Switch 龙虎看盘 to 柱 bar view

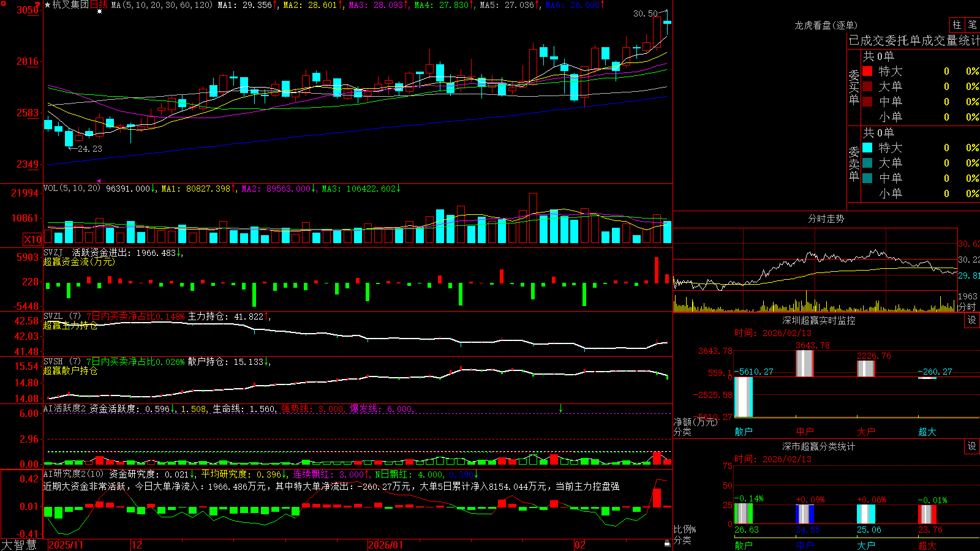point(957,24)
